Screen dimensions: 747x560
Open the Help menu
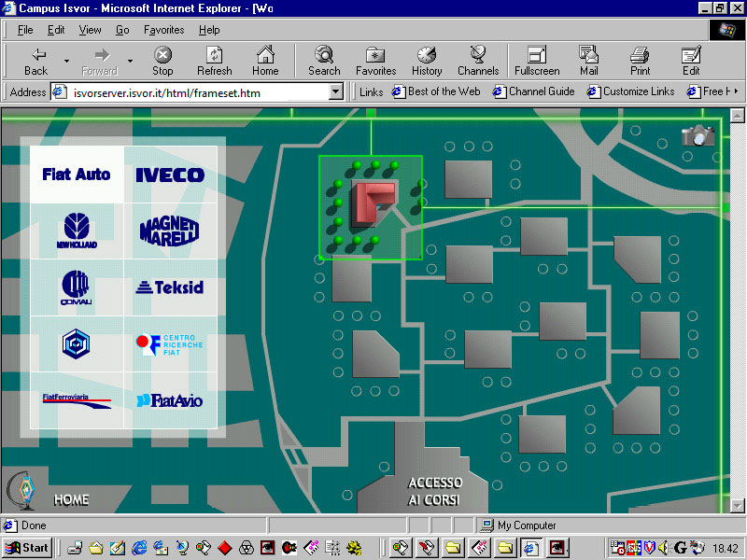point(209,30)
